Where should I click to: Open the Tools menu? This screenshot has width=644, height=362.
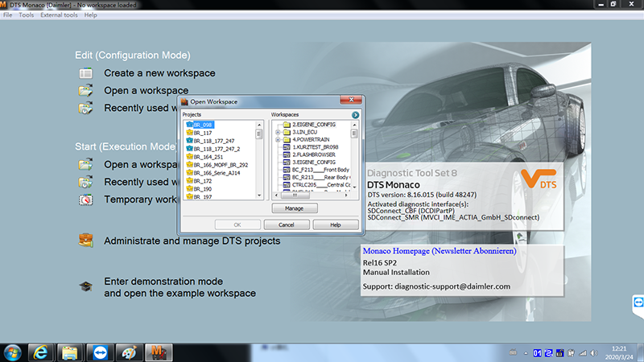click(x=27, y=14)
